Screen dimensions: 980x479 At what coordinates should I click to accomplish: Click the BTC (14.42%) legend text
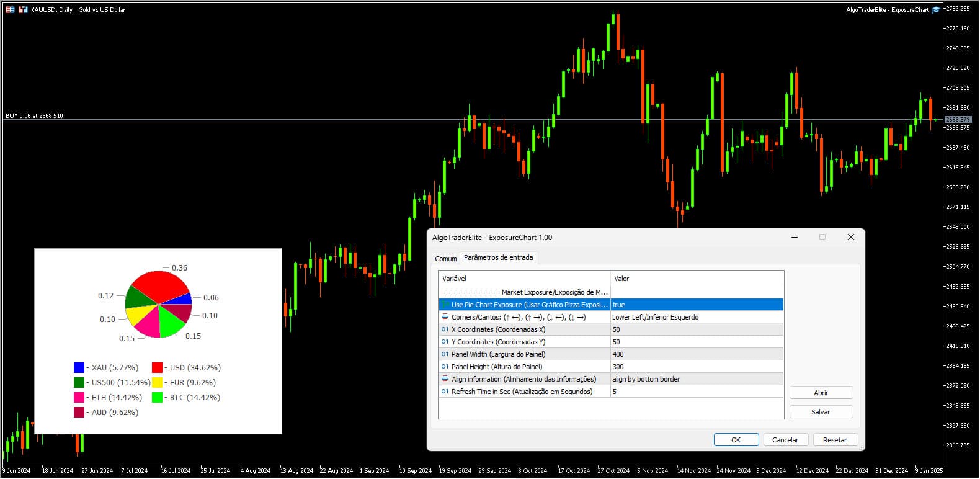pyautogui.click(x=195, y=398)
